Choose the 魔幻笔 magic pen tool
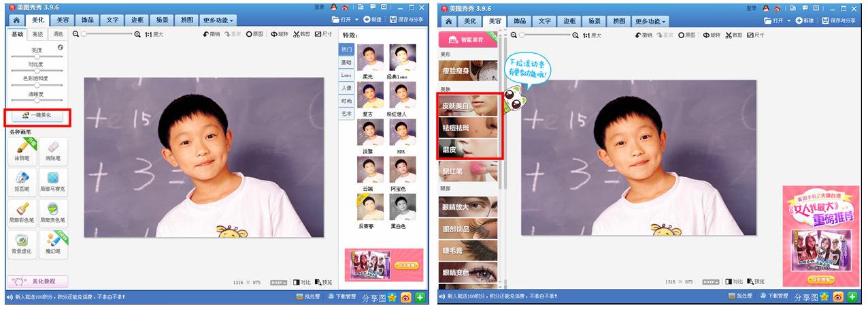 click(52, 243)
